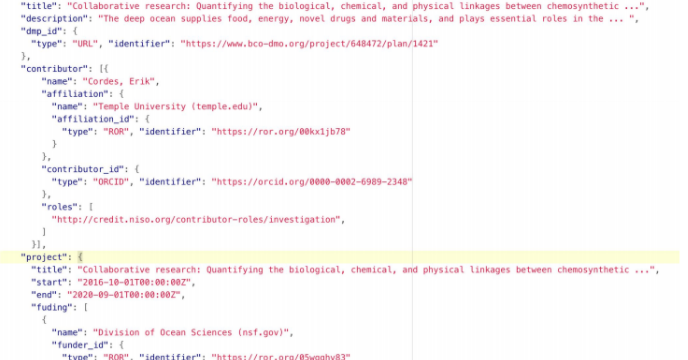Click the "affiliation_id" key
Viewport: 688px width, 360px height.
pos(93,119)
